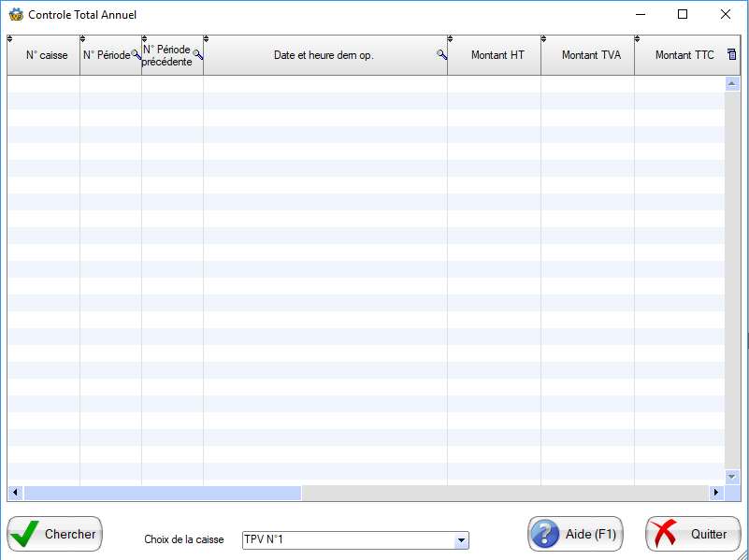Click the sort arrows on Montant HT header

[x=451, y=39]
